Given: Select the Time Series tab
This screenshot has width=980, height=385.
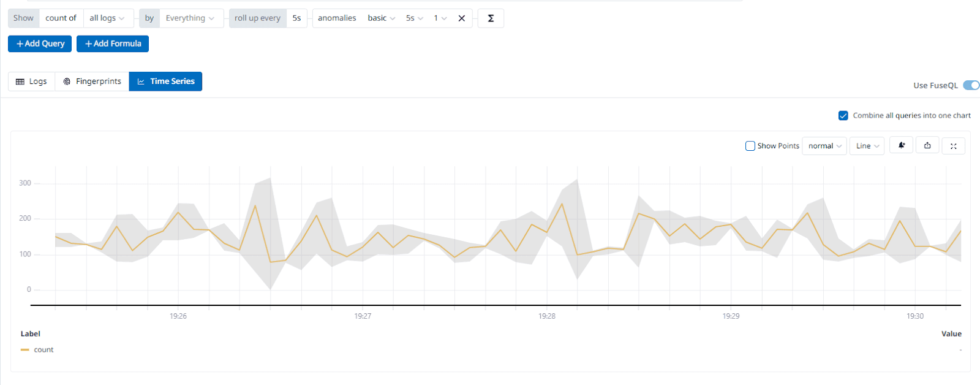Looking at the screenshot, I should tap(165, 82).
